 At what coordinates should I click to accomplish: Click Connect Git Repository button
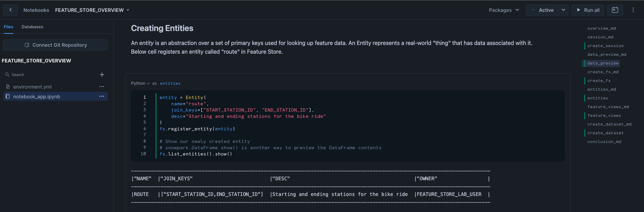56,45
